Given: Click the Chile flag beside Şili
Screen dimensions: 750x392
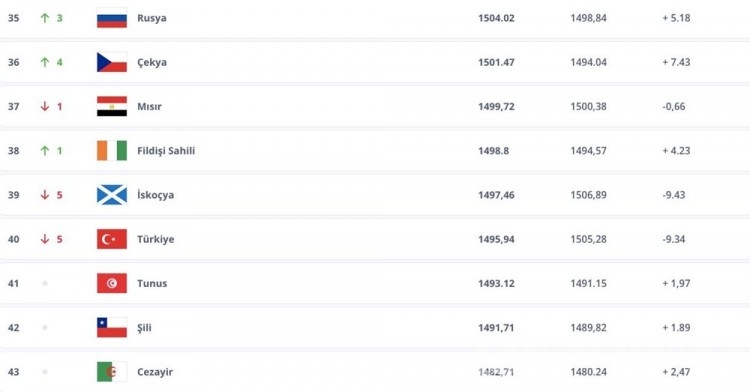Looking at the screenshot, I should [112, 327].
